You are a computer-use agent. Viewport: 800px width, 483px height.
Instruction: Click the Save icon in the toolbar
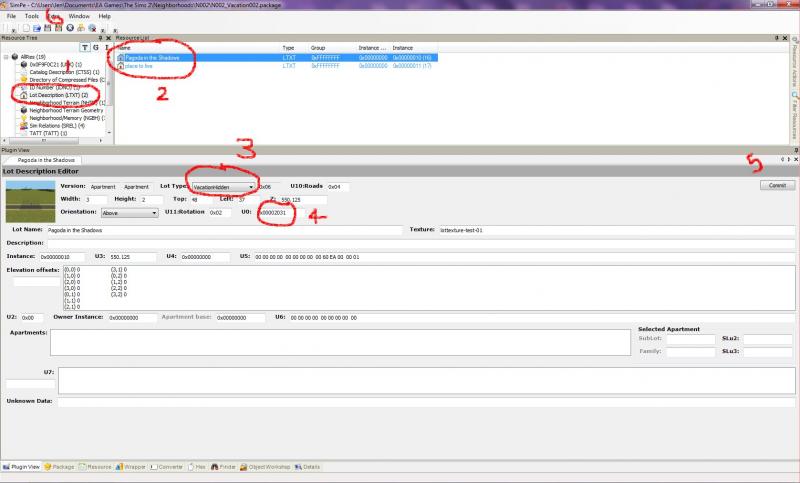pyautogui.click(x=50, y=28)
